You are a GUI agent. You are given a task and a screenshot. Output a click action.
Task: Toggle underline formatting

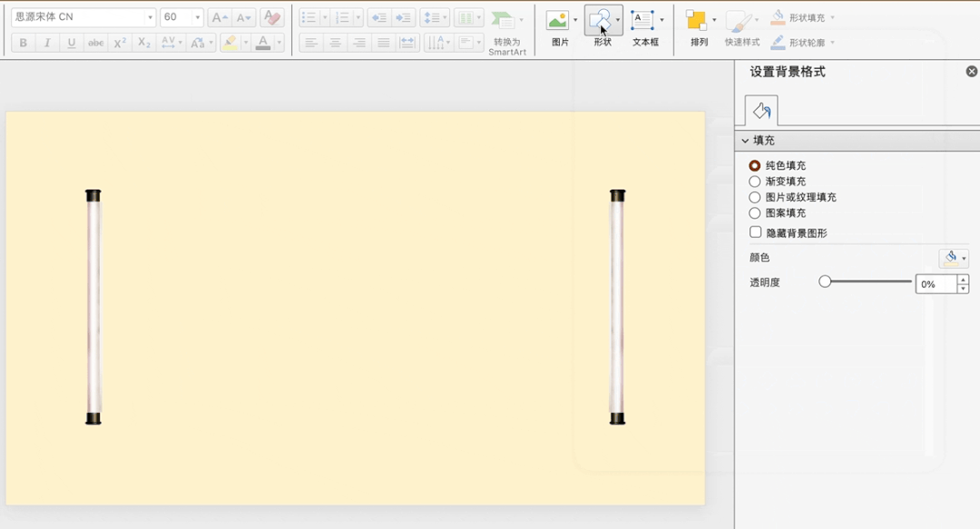(72, 43)
